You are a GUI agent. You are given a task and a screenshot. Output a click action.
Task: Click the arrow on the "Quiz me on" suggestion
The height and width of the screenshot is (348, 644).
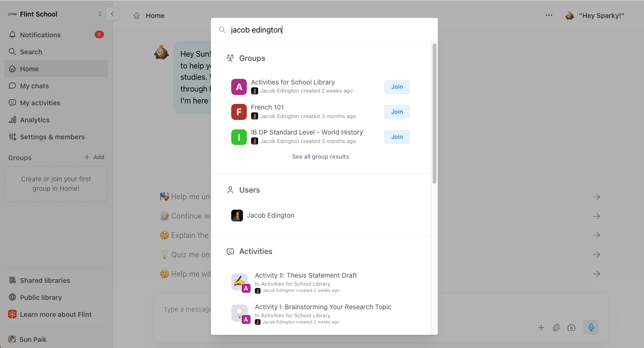(597, 255)
